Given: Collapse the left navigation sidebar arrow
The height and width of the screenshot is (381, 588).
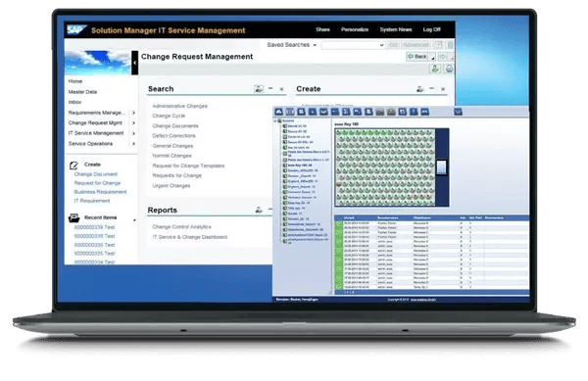Looking at the screenshot, I should pos(134,63).
